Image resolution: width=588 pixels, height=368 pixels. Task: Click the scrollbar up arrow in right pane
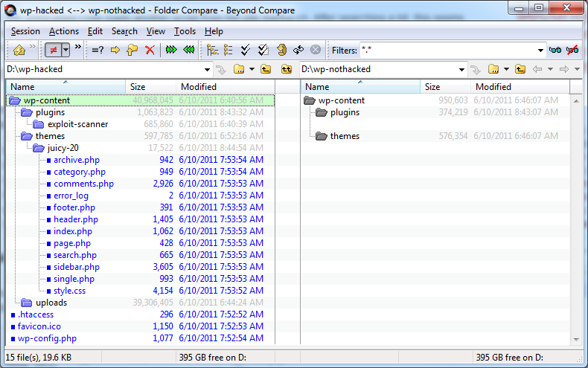[576, 101]
